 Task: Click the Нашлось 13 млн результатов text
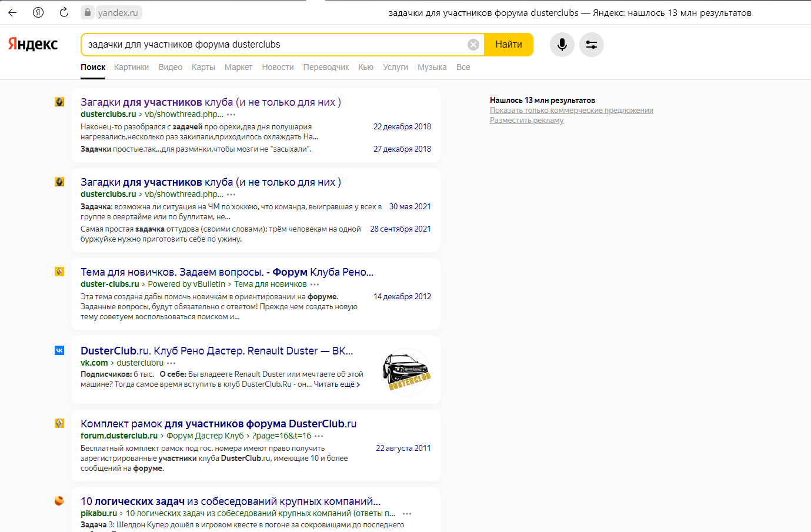coord(542,101)
